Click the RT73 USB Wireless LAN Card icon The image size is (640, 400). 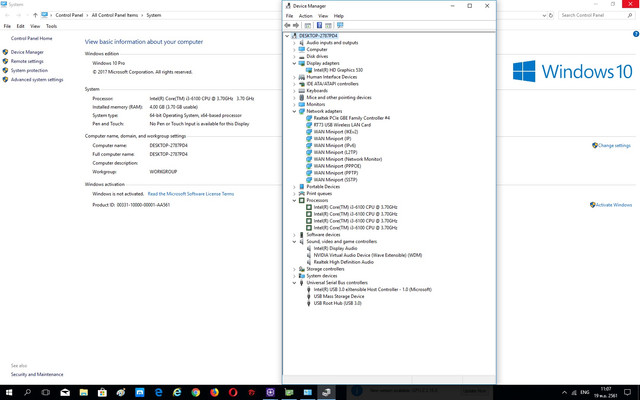(309, 125)
